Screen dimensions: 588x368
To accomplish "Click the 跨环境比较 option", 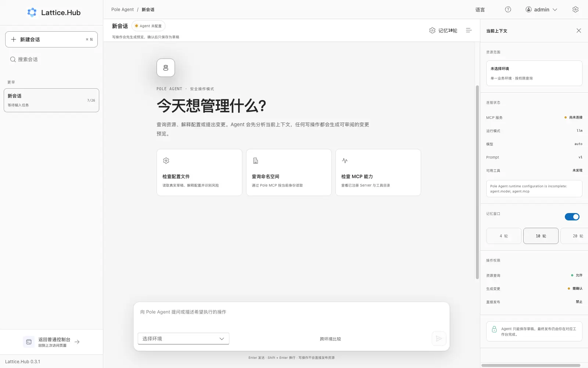I will tap(330, 339).
